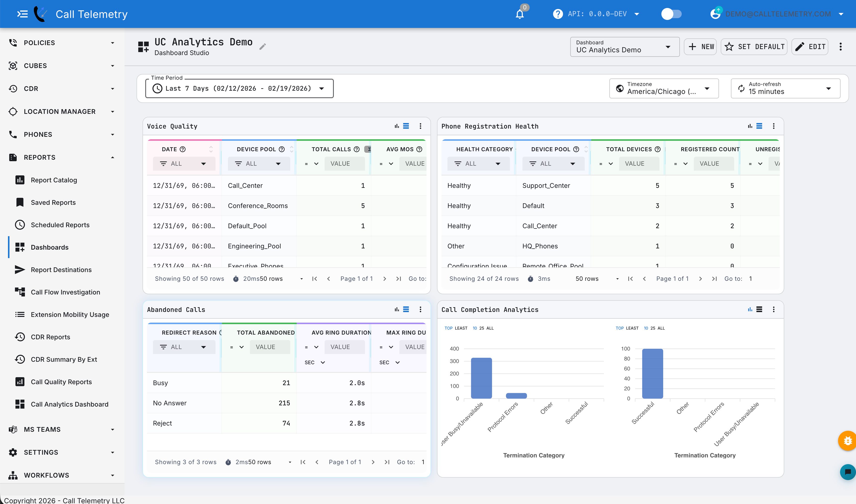Expand the CDR sidebar section
Screen dimensions: 856x504
click(62, 89)
